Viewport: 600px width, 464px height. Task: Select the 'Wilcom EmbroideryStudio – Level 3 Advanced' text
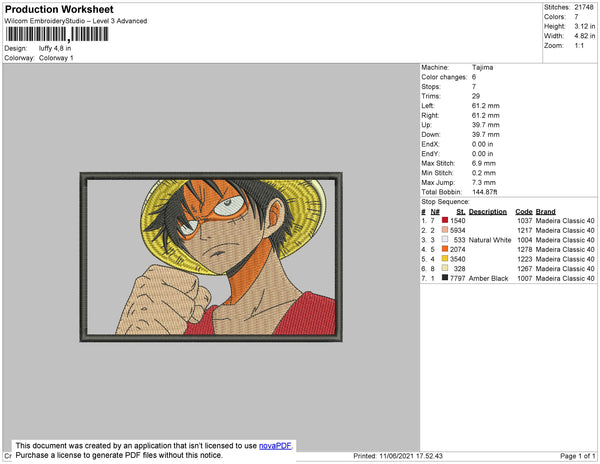click(76, 21)
